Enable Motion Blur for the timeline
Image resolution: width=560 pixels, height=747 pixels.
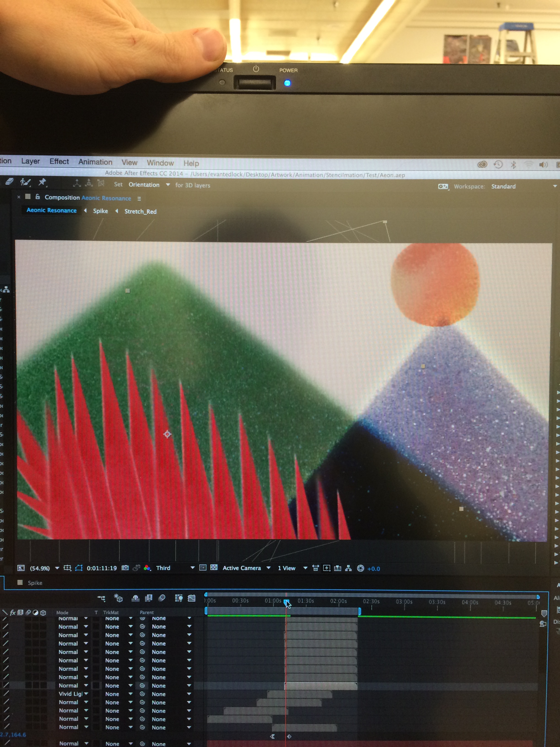point(162,598)
